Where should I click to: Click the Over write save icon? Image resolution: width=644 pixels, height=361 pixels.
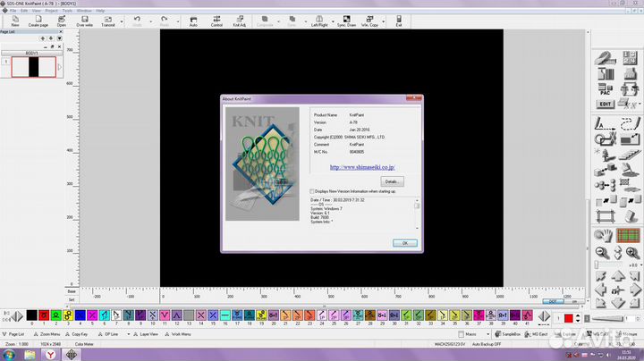(85, 21)
